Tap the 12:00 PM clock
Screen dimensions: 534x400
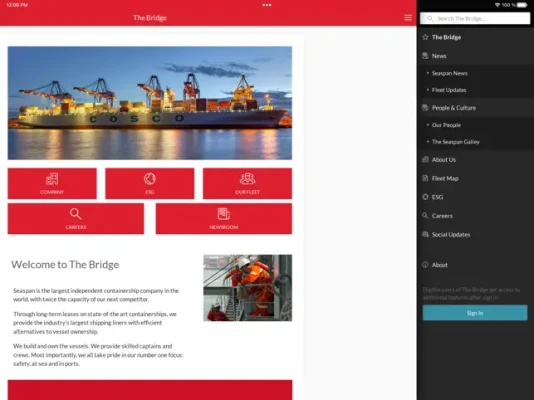pos(17,5)
